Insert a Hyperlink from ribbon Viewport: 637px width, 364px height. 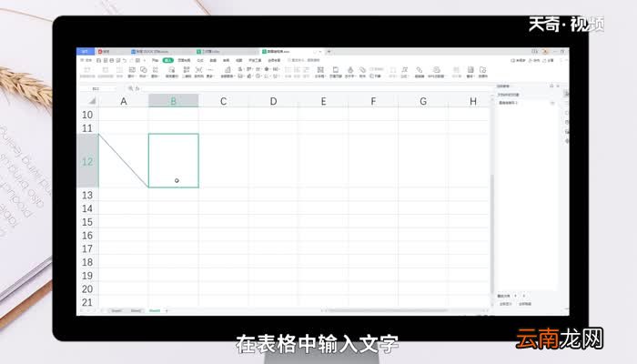pos(420,72)
